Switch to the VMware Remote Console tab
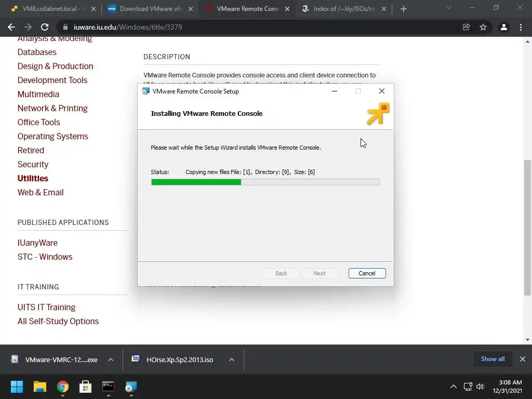 coord(248,9)
